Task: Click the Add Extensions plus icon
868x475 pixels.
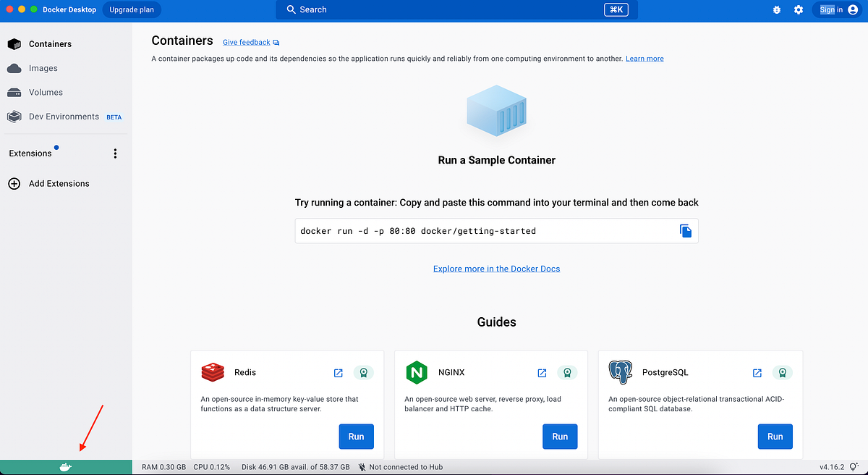Action: tap(14, 183)
